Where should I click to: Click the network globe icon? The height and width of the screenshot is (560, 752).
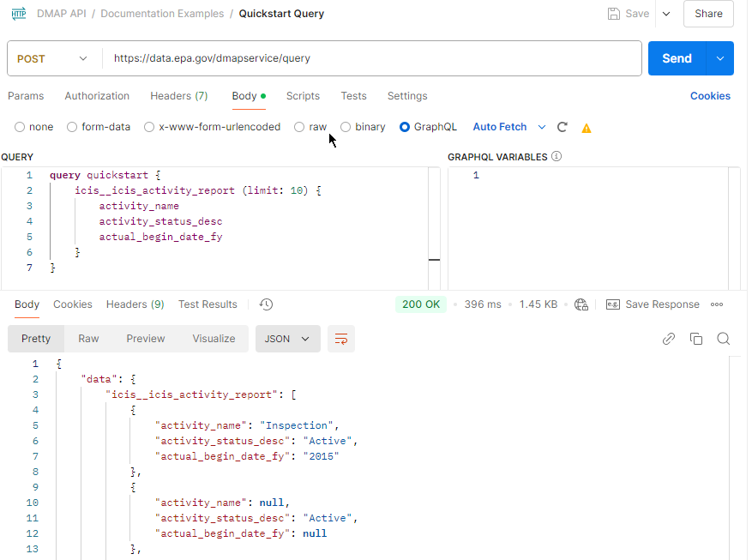[582, 304]
